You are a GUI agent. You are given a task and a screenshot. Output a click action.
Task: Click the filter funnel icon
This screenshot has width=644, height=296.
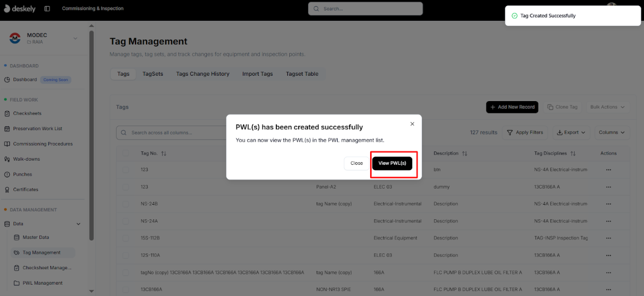coord(510,133)
